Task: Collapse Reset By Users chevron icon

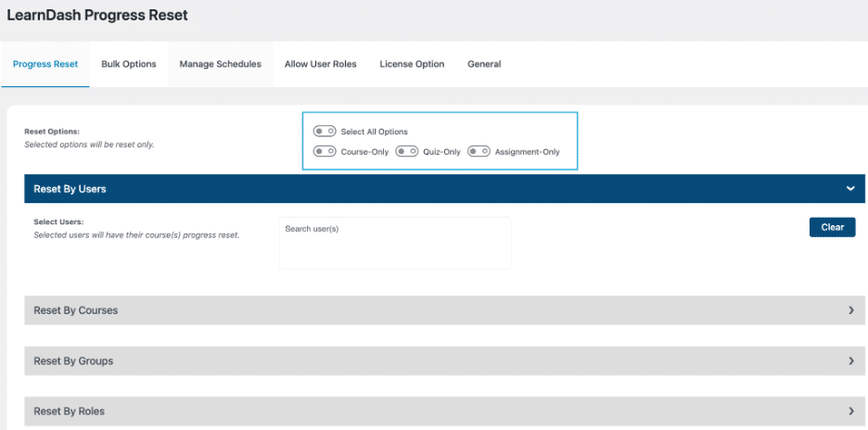Action: coord(850,189)
